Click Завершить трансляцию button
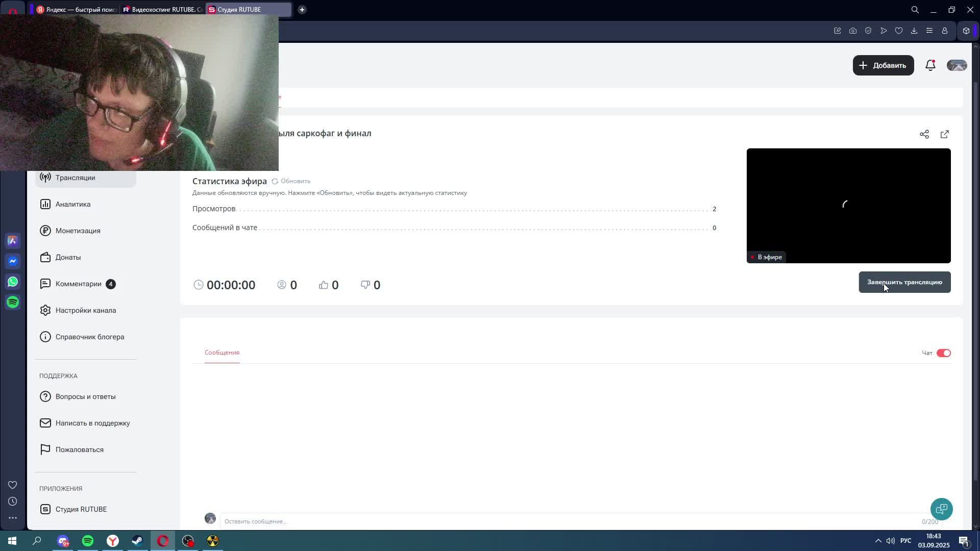 (x=904, y=282)
